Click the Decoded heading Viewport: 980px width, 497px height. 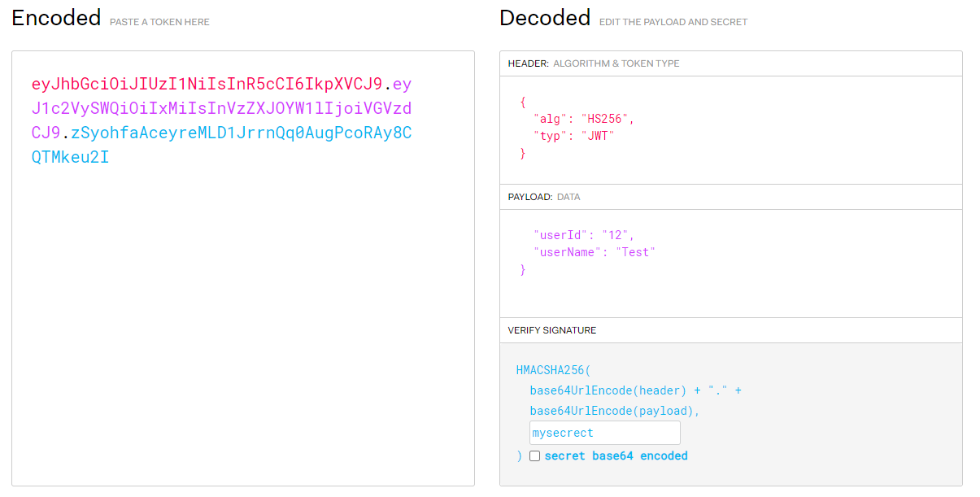point(545,18)
